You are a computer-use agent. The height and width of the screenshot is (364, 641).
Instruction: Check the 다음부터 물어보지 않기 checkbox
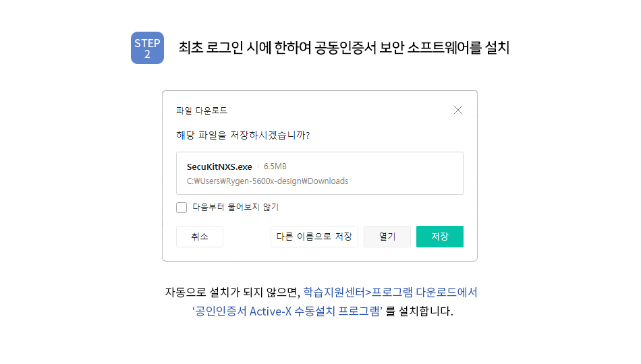click(182, 208)
